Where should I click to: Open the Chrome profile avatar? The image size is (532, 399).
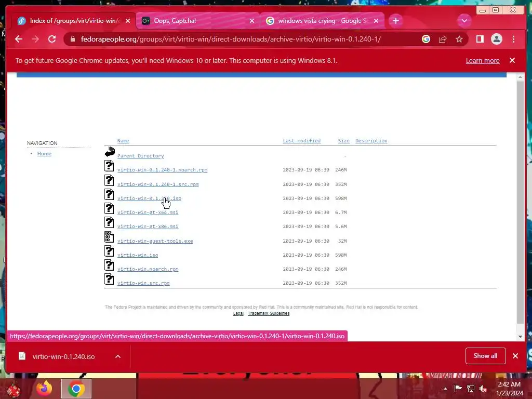pyautogui.click(x=496, y=39)
